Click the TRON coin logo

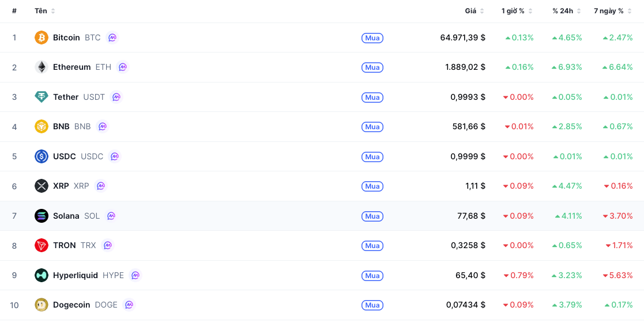(x=42, y=245)
